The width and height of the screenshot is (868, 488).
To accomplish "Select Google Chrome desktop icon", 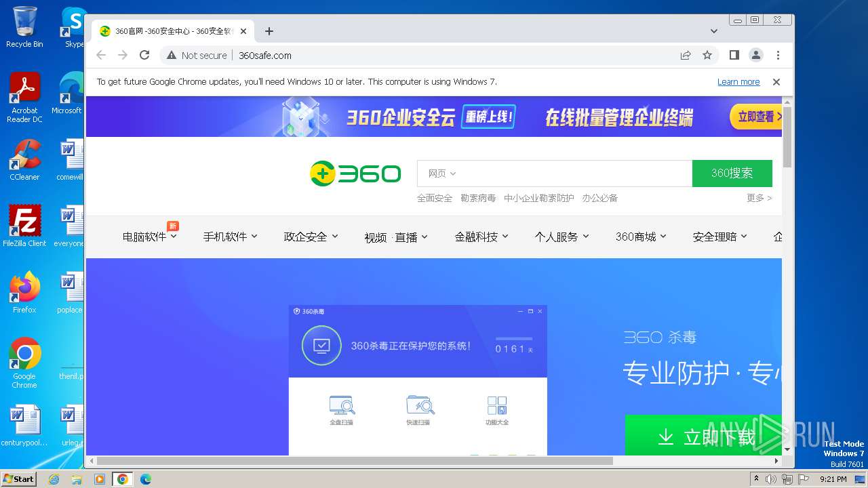I will (24, 363).
